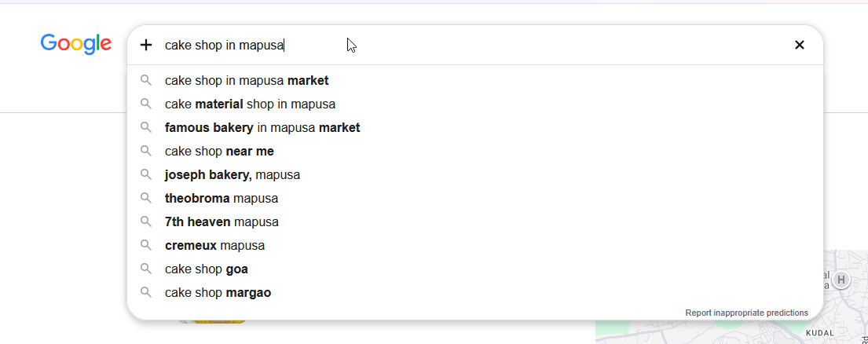This screenshot has height=344, width=868.
Task: Pick the 'joseph bakery, mapusa' suggestion
Action: point(475,175)
